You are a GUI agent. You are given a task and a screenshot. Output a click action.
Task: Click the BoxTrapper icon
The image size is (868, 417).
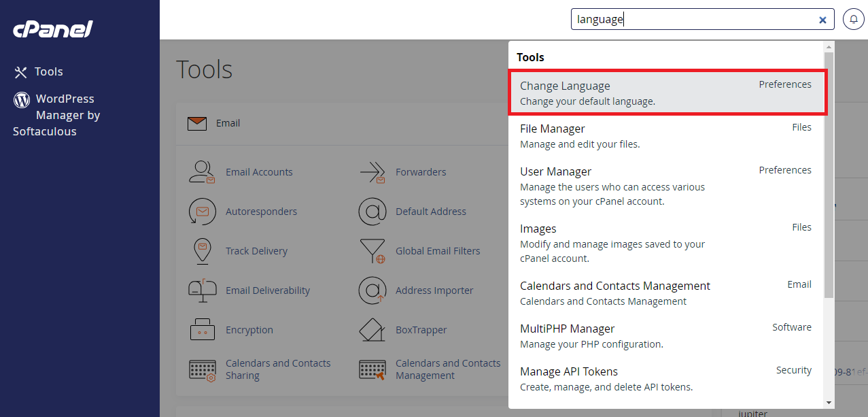(x=372, y=330)
